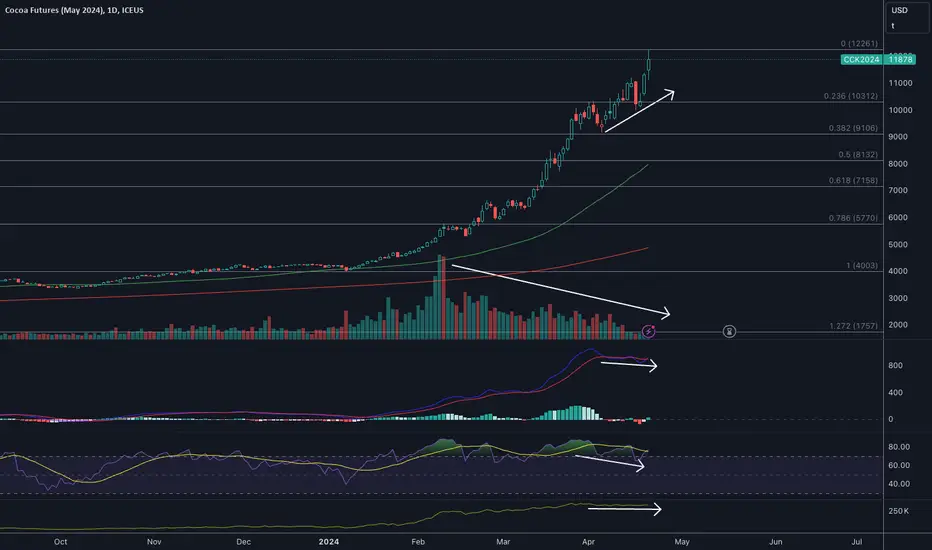This screenshot has width=932, height=550.
Task: Click the Apr label on the time axis
Action: (x=588, y=542)
